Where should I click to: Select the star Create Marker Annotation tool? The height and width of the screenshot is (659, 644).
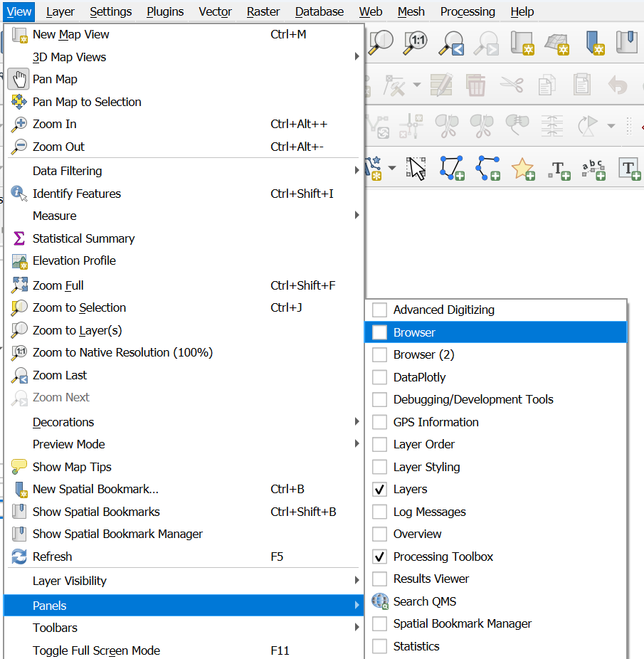(x=523, y=169)
